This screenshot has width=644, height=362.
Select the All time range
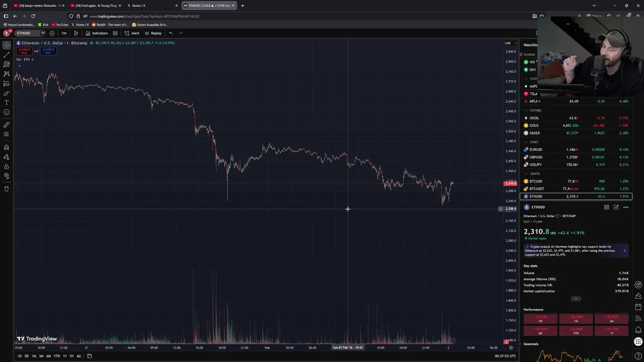tap(78, 356)
